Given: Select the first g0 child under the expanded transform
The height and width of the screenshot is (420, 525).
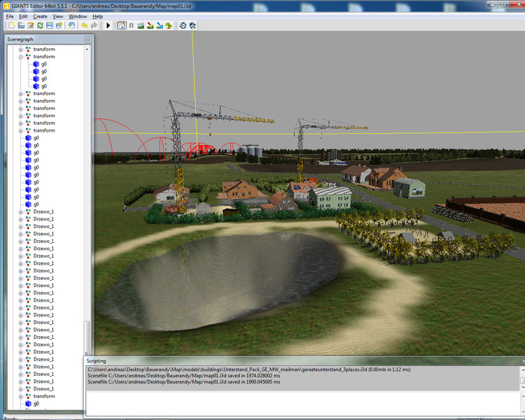Looking at the screenshot, I should (40, 64).
